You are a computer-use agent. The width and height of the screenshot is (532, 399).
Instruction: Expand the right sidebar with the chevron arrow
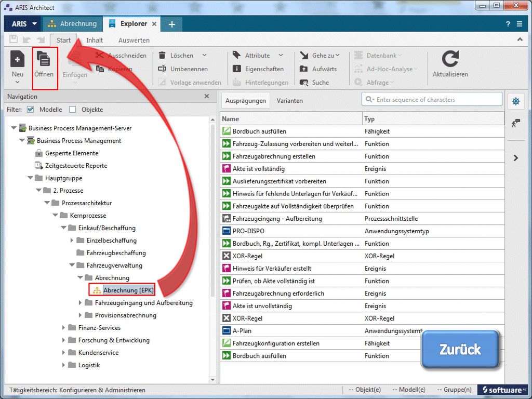516,158
